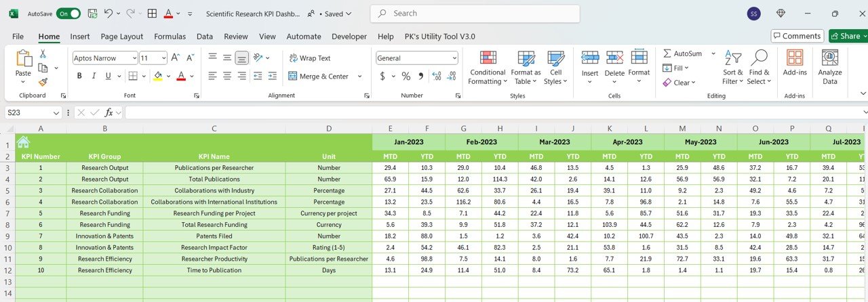Turn off the AutoSave toggle

tap(68, 14)
